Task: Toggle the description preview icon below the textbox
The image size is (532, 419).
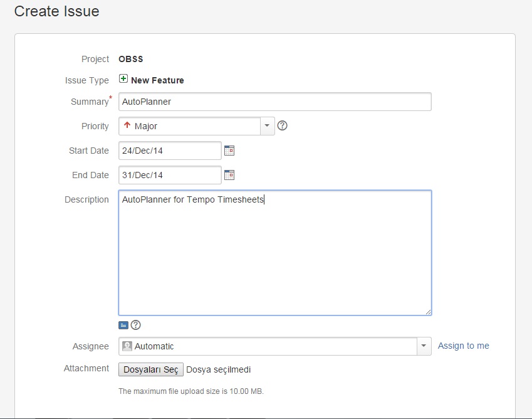Action: tap(123, 325)
